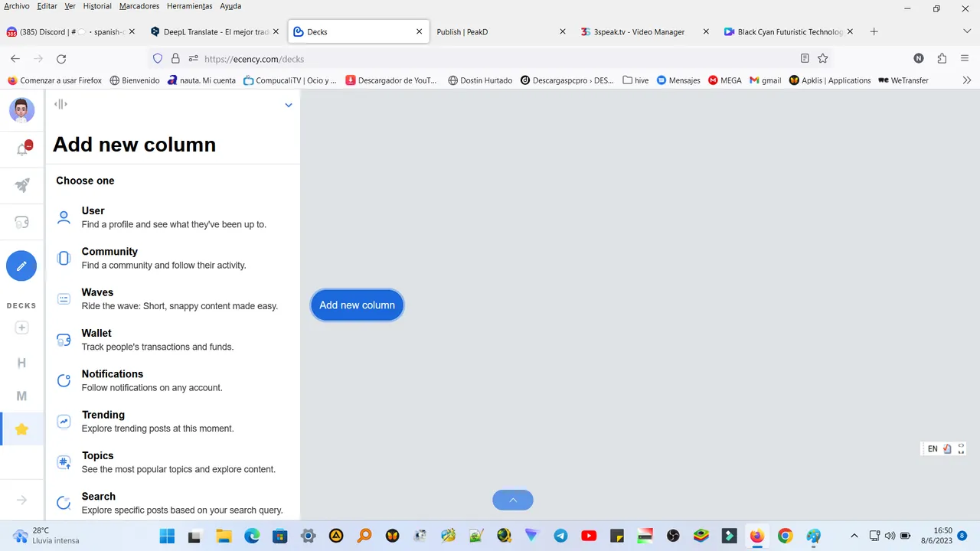The width and height of the screenshot is (980, 551).
Task: Choose the Waves column type
Action: (x=173, y=299)
